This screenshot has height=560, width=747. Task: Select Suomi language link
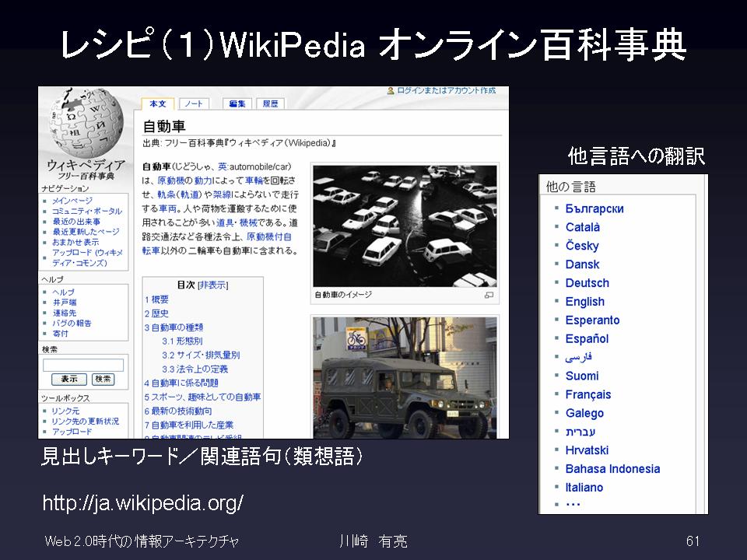click(582, 376)
